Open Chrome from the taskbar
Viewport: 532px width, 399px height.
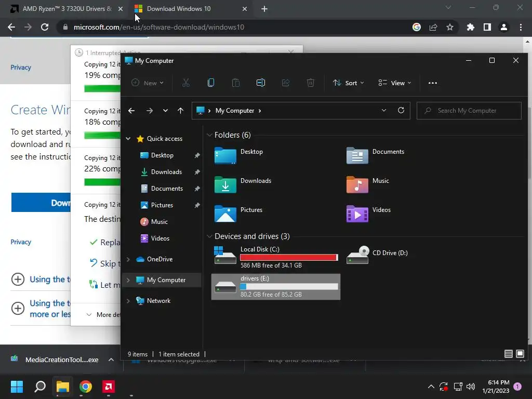pos(86,387)
